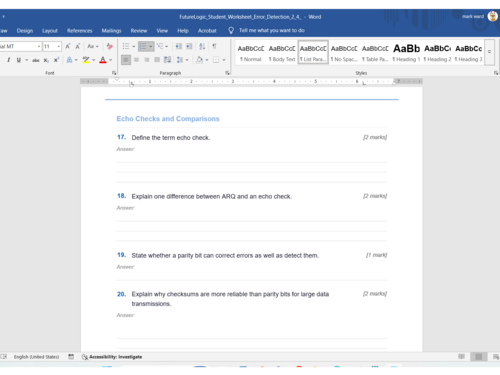Toggle Show/Hide paragraph marks
The image size is (500, 375).
point(214,46)
